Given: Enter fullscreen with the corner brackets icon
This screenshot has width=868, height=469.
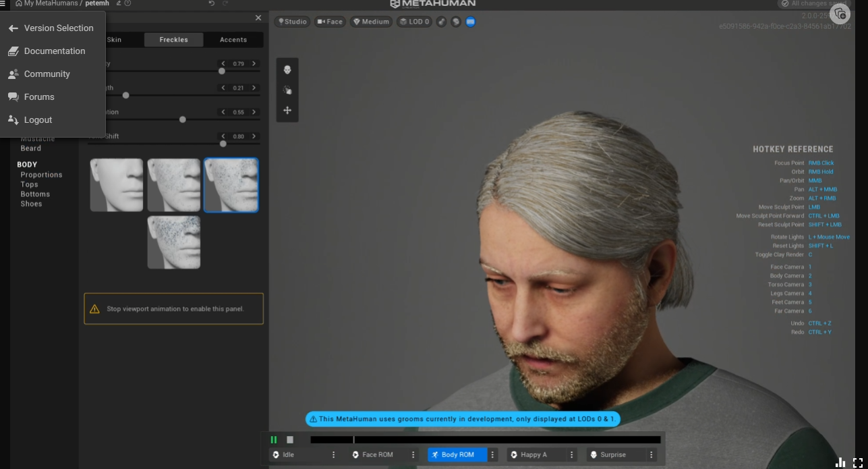Looking at the screenshot, I should click(858, 462).
